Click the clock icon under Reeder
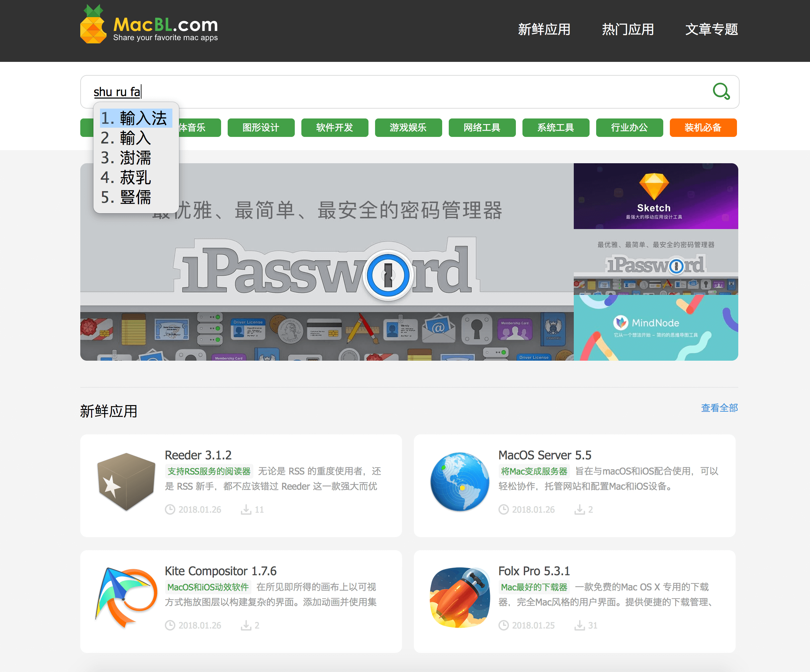 (170, 509)
